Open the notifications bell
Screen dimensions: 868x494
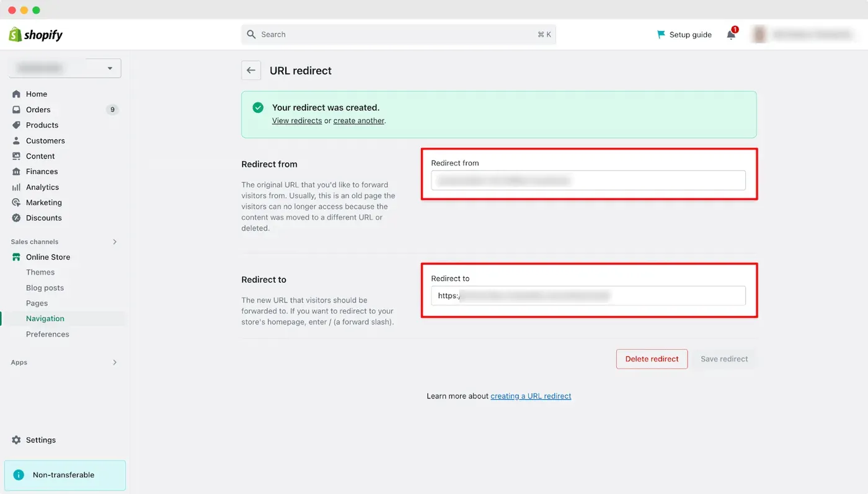[731, 35]
